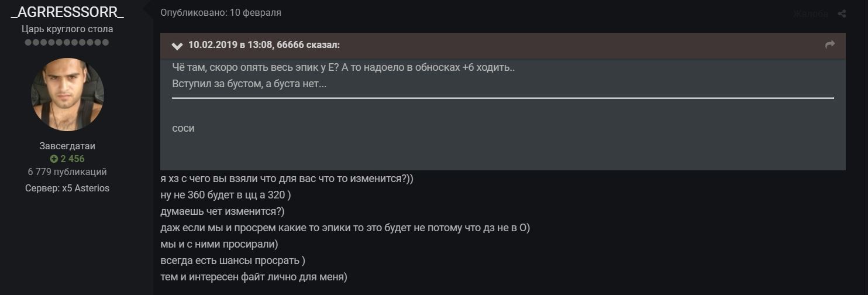Click the reply line starting 'я хз'

pos(287,179)
